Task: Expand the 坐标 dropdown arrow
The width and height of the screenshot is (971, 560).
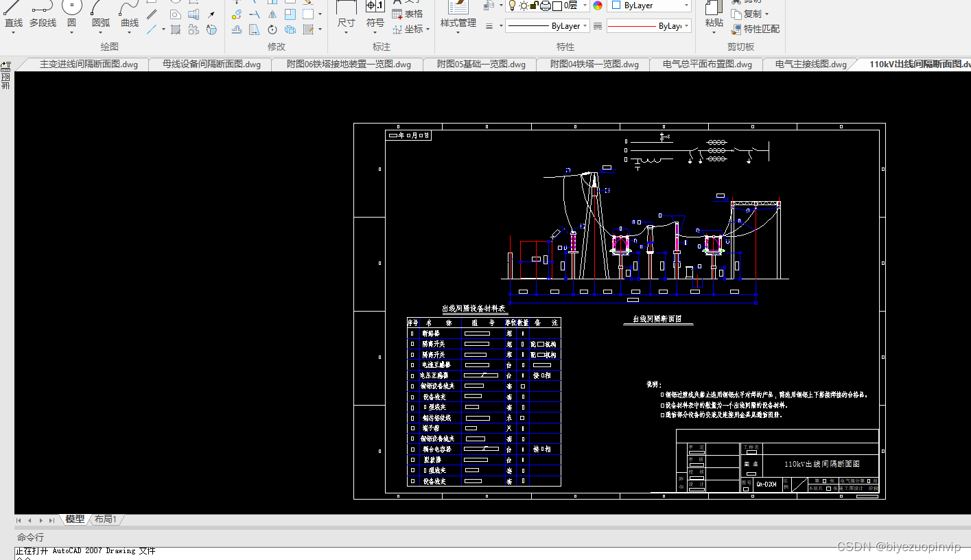Action: pyautogui.click(x=428, y=30)
